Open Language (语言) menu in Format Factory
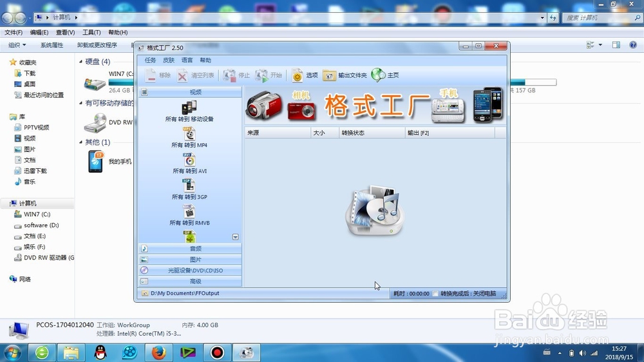This screenshot has height=362, width=644. pyautogui.click(x=187, y=60)
